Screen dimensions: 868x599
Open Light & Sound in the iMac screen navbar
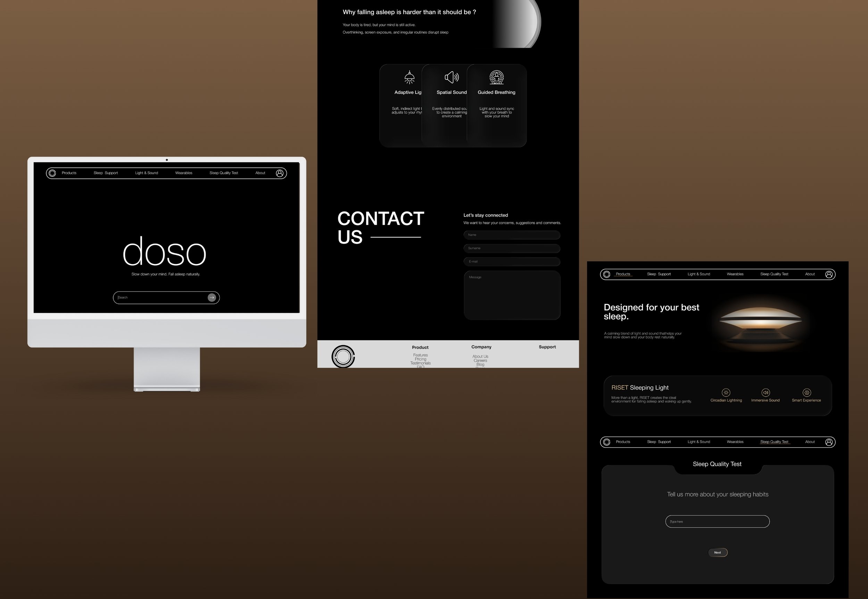(x=147, y=173)
